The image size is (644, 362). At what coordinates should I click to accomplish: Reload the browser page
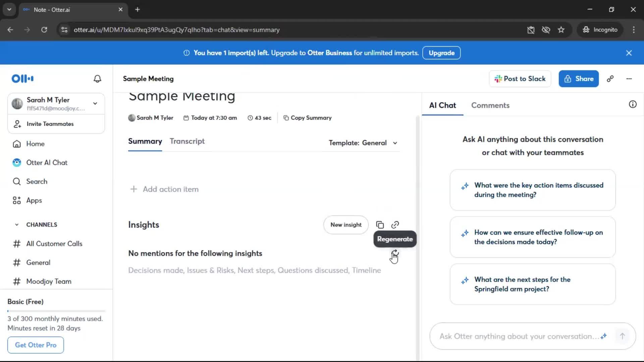[x=44, y=30]
